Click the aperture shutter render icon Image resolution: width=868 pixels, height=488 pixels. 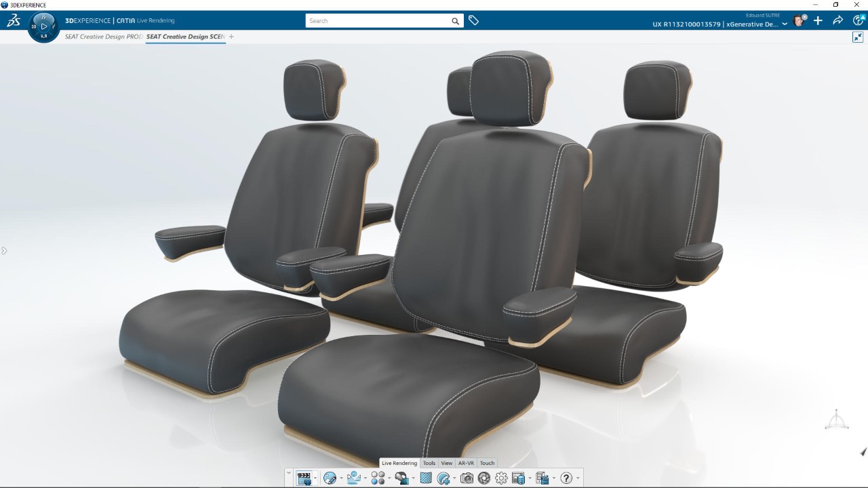484,479
